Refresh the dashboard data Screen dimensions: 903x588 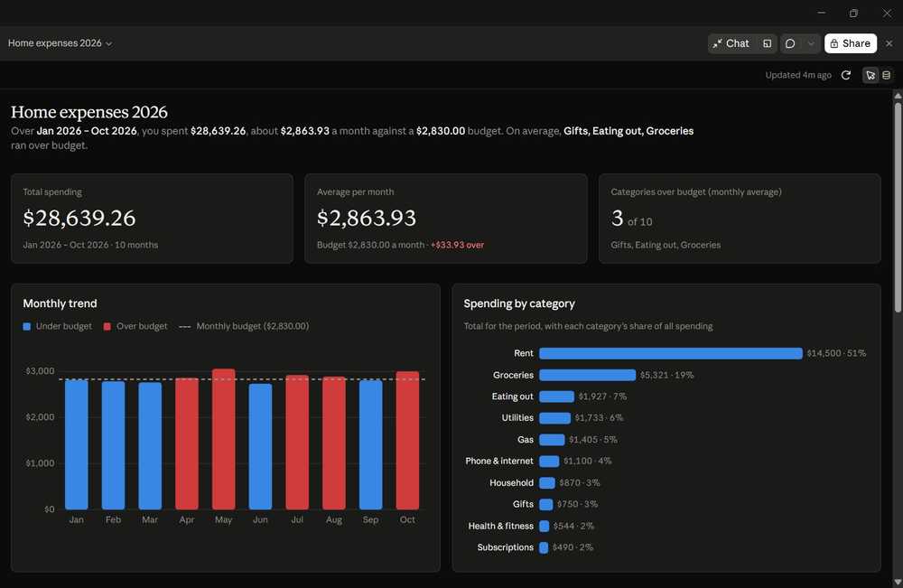[x=846, y=75]
